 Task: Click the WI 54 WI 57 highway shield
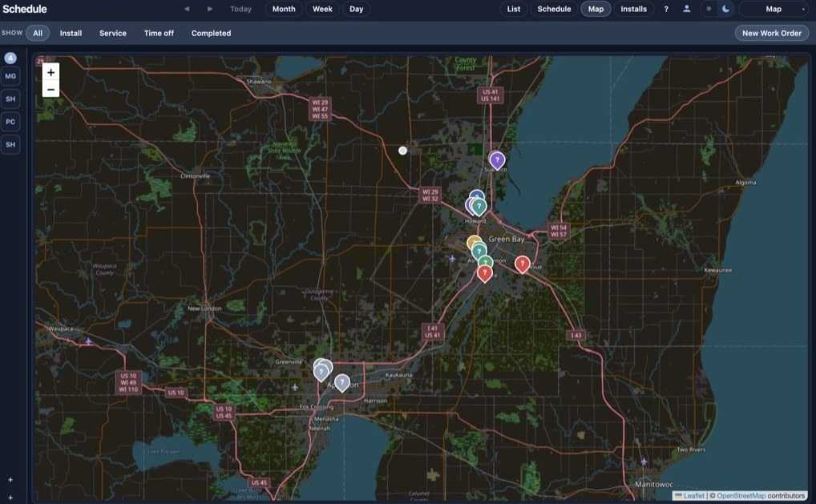pos(559,231)
